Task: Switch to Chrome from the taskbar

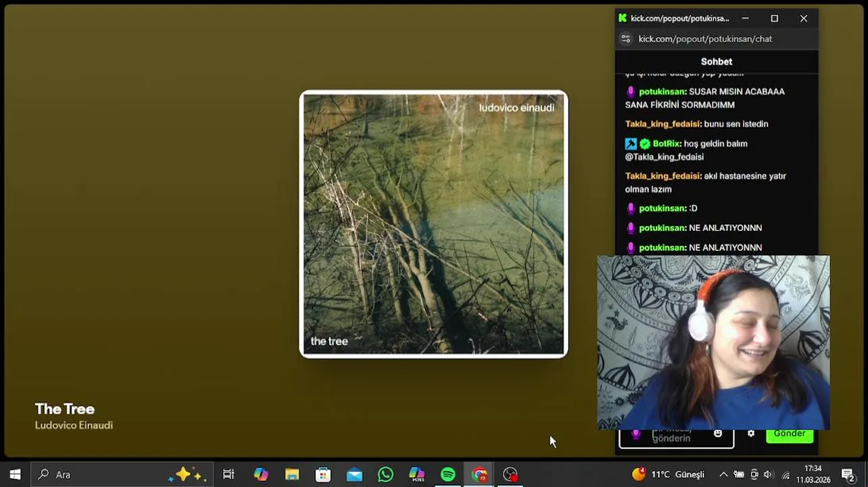Action: 479,475
